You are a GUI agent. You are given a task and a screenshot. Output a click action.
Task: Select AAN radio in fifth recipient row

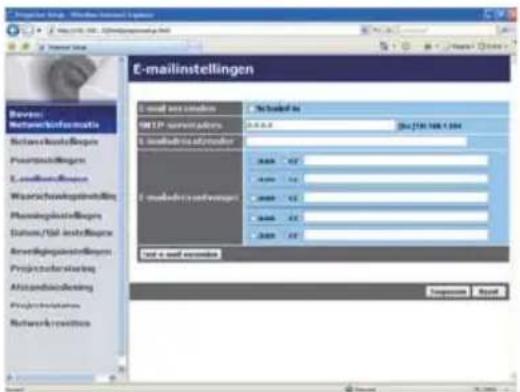coord(253,236)
